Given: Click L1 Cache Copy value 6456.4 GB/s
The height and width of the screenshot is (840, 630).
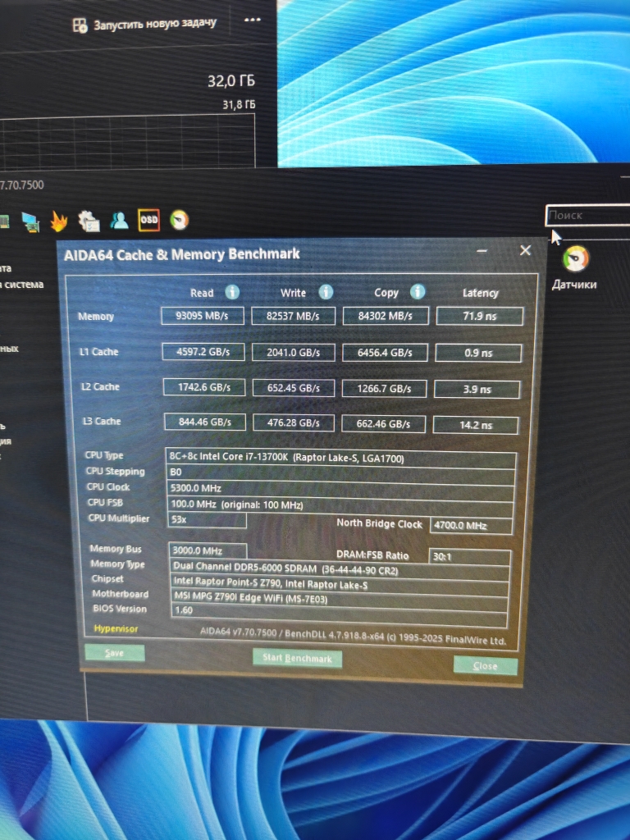Looking at the screenshot, I should click(386, 353).
